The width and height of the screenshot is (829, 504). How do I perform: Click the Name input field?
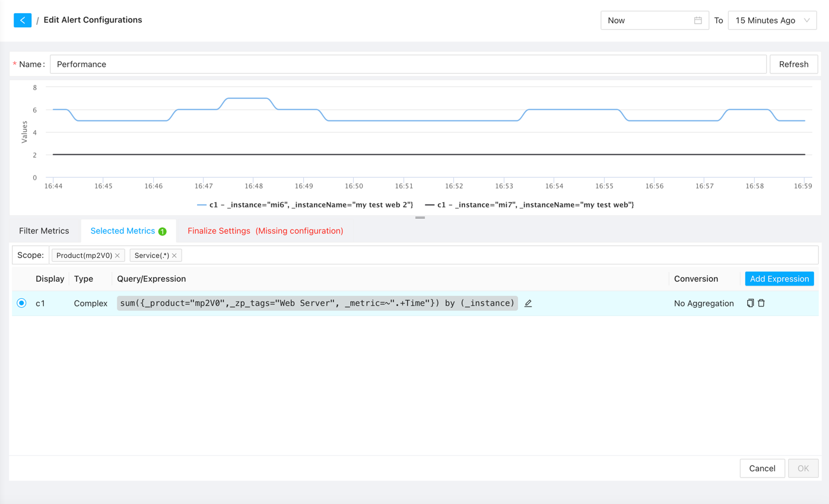pos(408,64)
